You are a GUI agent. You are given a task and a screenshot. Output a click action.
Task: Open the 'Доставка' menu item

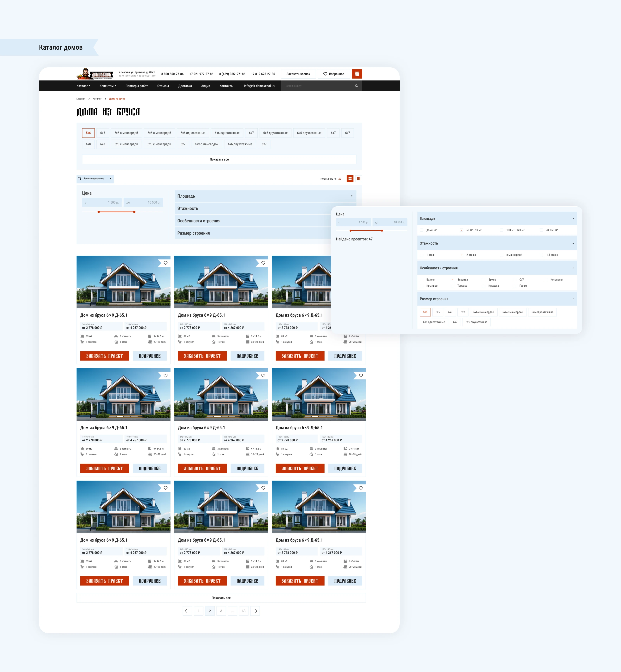(185, 86)
